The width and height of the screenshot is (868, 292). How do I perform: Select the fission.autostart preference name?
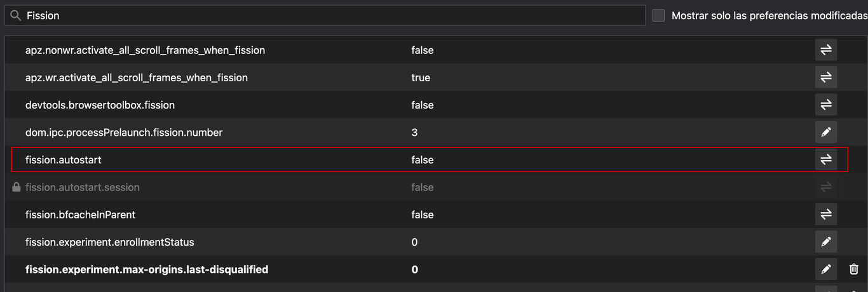[x=64, y=160]
